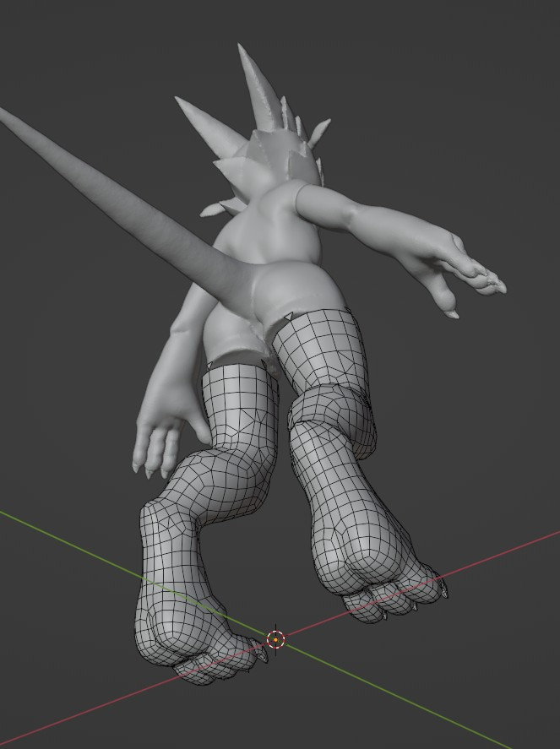Select the wireframe left foot toes
This screenshot has height=749, width=560.
215,665
